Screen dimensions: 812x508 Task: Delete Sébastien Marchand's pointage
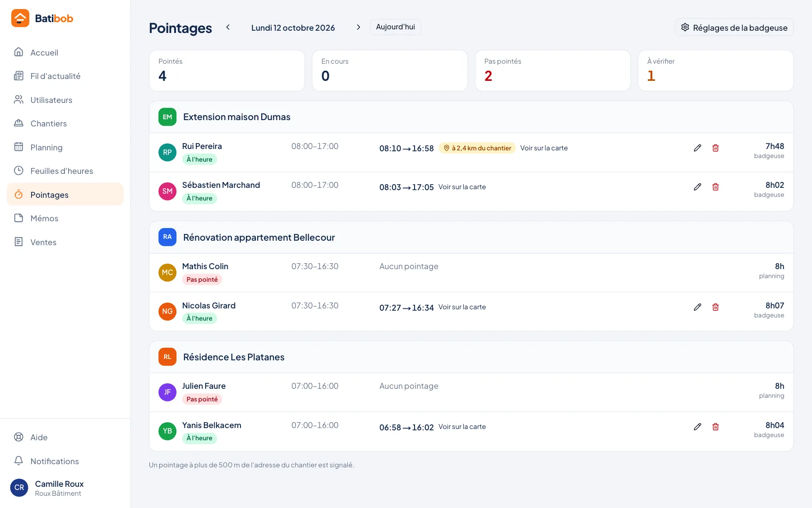[715, 187]
